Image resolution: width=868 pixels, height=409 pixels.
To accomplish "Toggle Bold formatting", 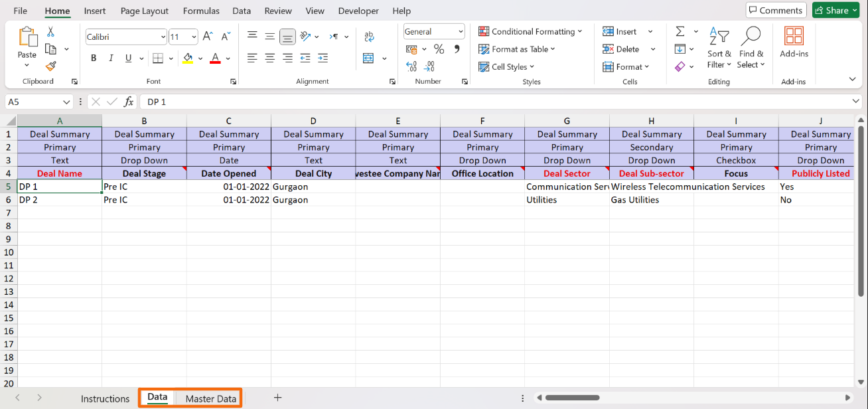I will click(94, 58).
